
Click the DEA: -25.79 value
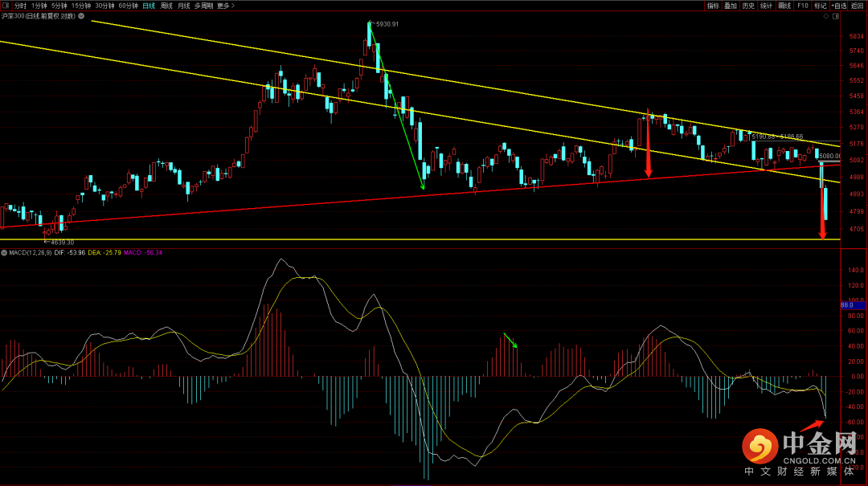(104, 252)
